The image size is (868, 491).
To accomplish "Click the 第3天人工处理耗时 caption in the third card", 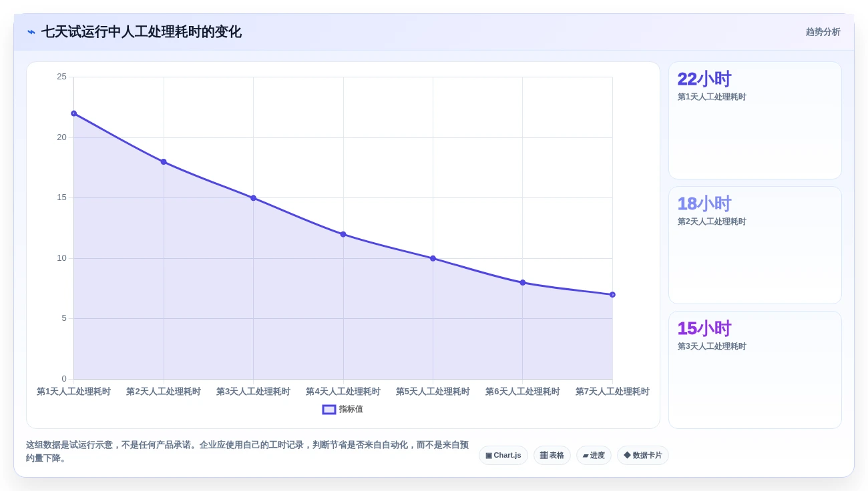I will (712, 346).
